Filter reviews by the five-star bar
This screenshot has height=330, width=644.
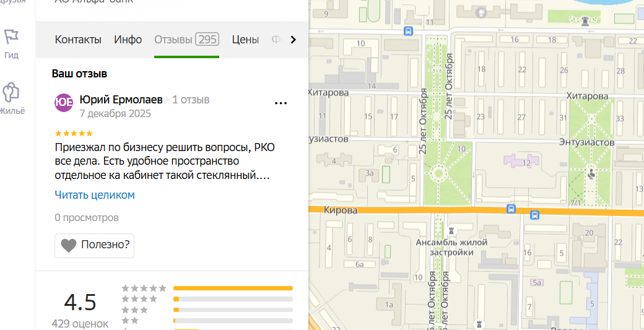233,288
